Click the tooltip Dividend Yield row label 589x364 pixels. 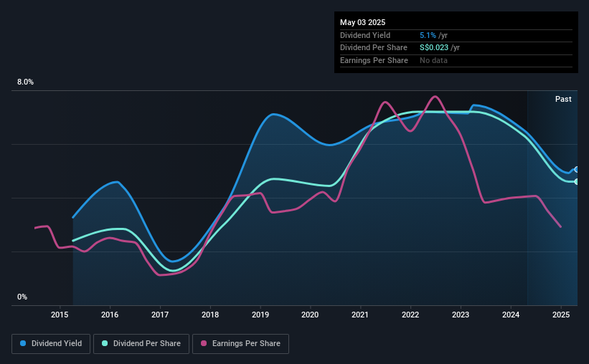[365, 35]
